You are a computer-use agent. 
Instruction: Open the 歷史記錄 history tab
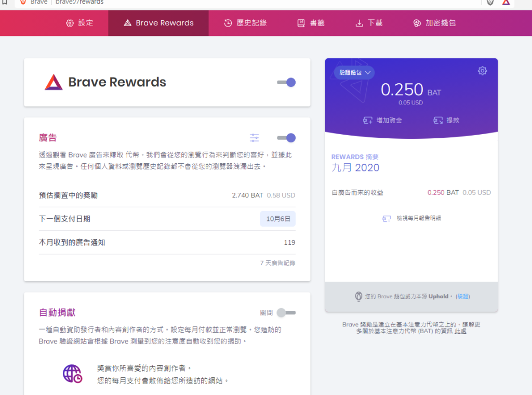[245, 23]
